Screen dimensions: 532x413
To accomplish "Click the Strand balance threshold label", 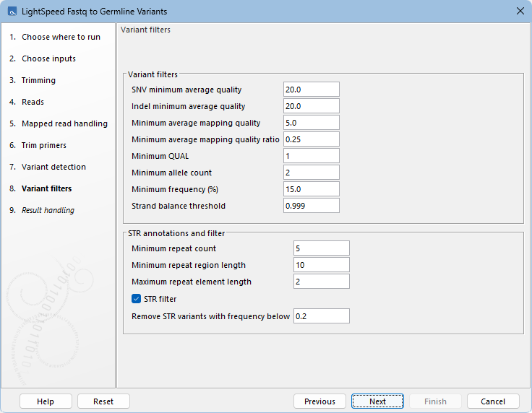I will (179, 206).
